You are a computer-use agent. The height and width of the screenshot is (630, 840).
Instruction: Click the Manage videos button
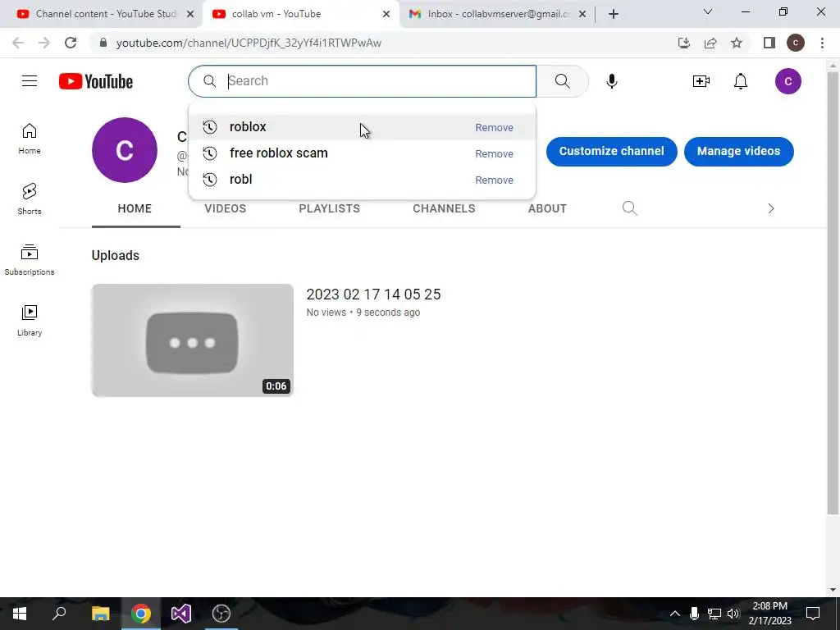[x=739, y=151]
